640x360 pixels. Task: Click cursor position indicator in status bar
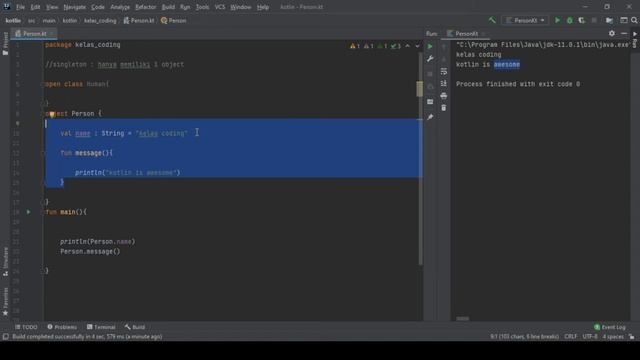pos(524,337)
